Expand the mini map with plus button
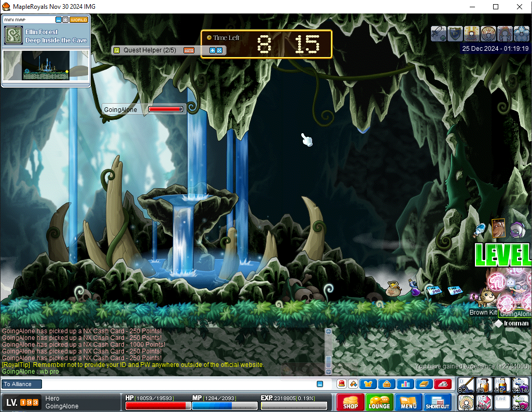This screenshot has height=412, width=532. coord(65,20)
